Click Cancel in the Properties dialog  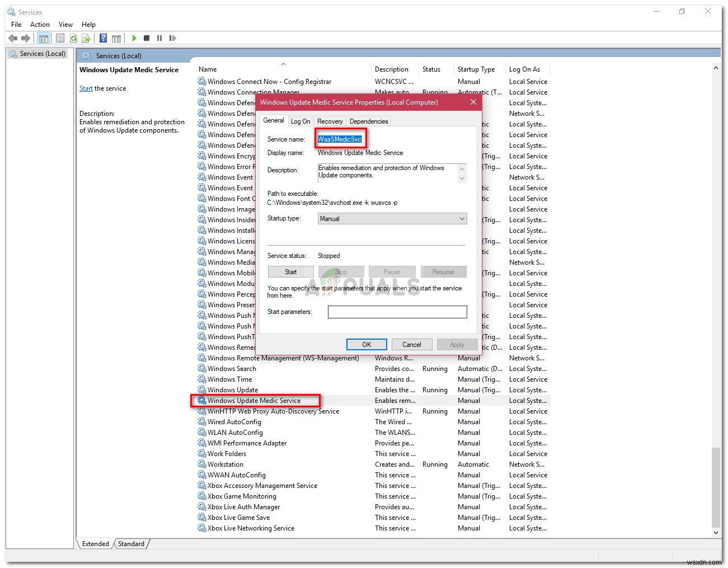point(411,345)
